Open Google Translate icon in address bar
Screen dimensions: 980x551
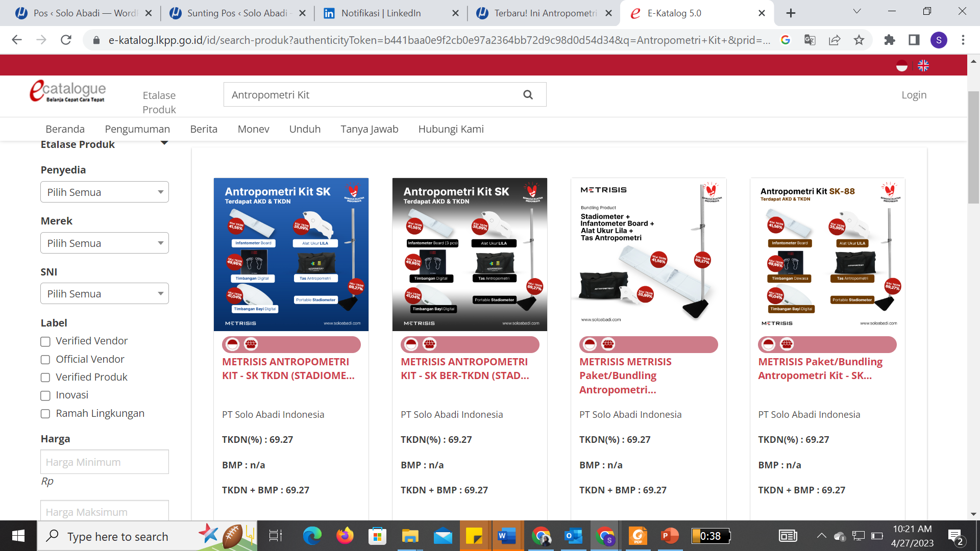pyautogui.click(x=810, y=40)
